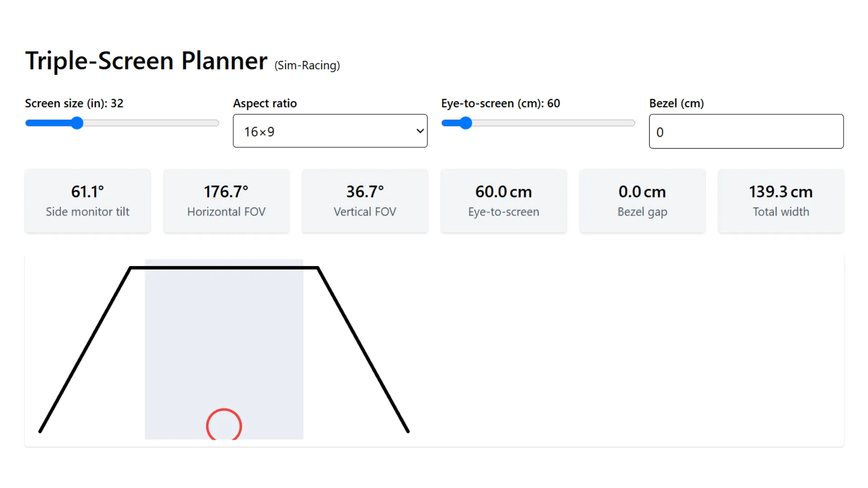Viewport: 868px width, 488px height.
Task: Click the Total width 139.3 cm card
Action: pos(781,201)
